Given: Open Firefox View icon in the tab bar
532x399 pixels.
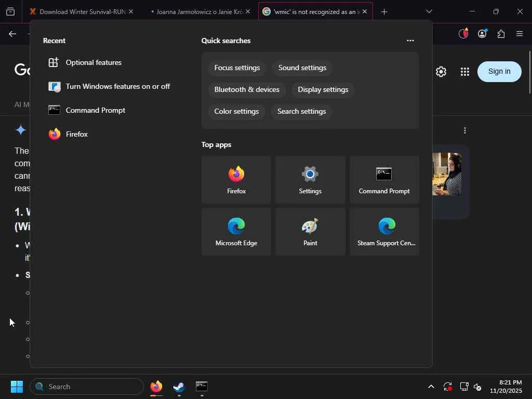Looking at the screenshot, I should [10, 11].
